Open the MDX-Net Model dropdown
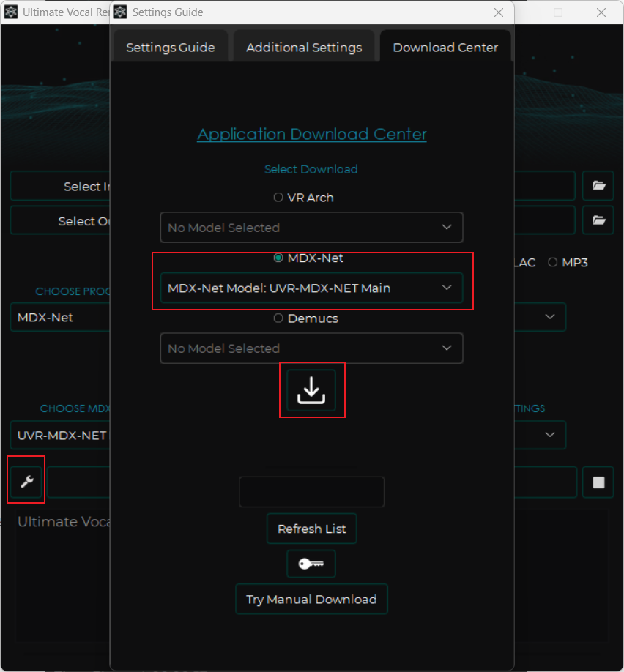 (x=311, y=288)
